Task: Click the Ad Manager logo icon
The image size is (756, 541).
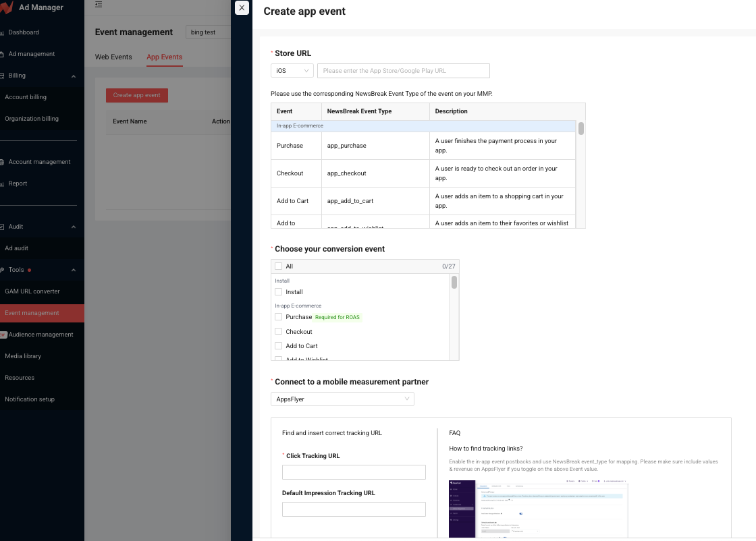Action: 7,8
